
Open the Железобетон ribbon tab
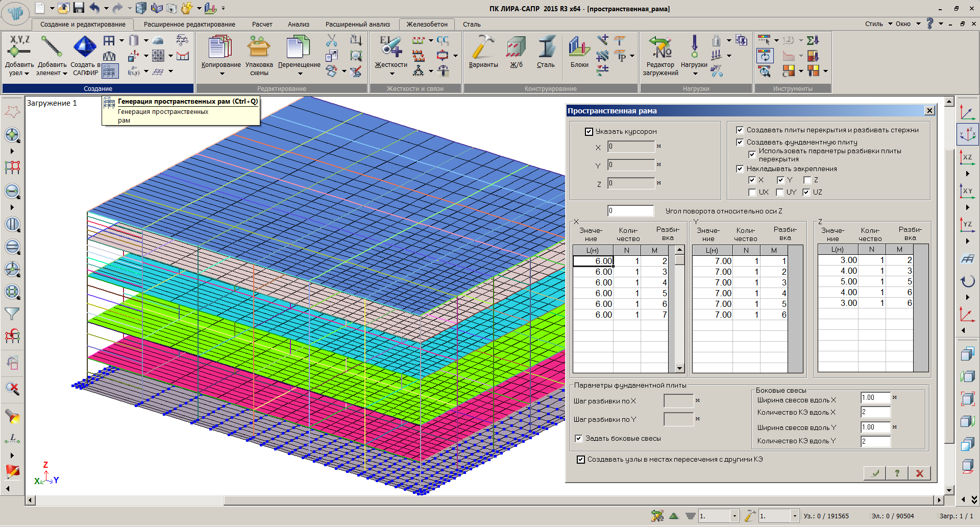pyautogui.click(x=427, y=24)
